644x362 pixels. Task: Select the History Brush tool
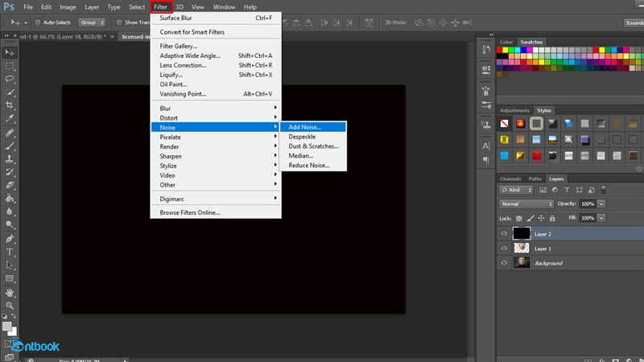[10, 172]
